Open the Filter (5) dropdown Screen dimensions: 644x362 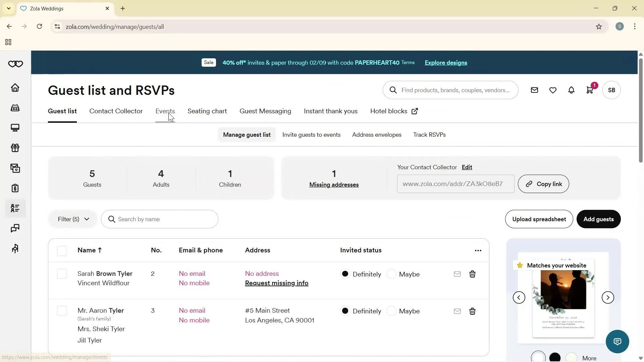point(72,219)
